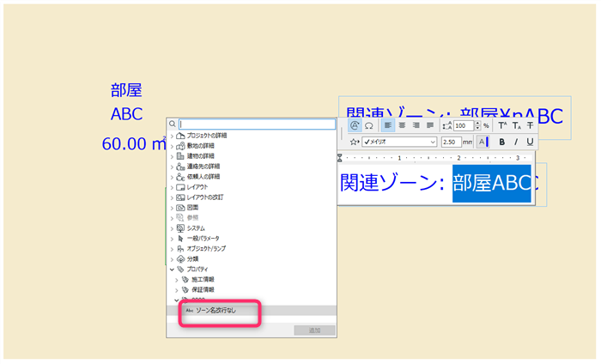Select the 連絡先の詳細 contact icon
This screenshot has height=364, width=601.
coord(180,167)
